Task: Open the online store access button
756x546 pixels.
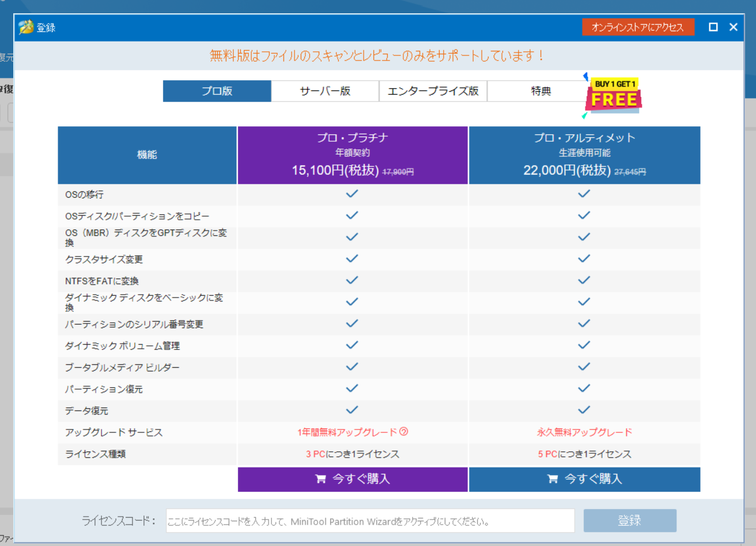Action: click(638, 27)
